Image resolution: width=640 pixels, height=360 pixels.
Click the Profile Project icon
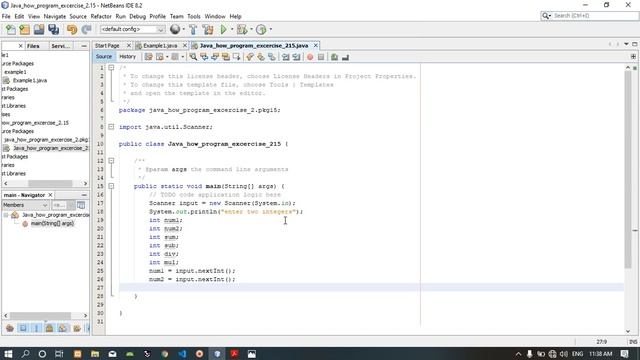tap(261, 29)
